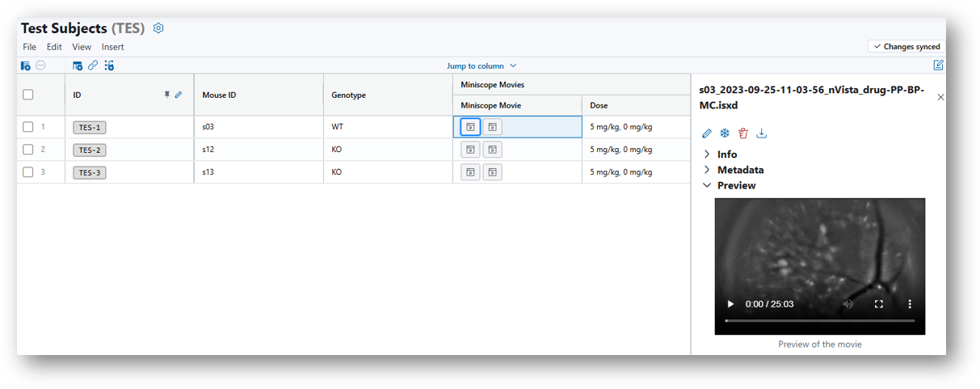Click the red trash delete icon

coord(743,133)
